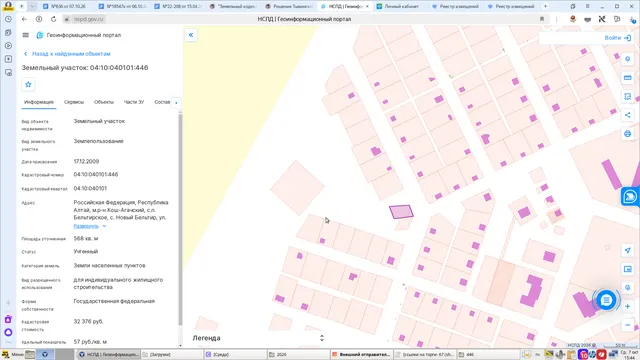Zoom in the map with plus

(628, 307)
